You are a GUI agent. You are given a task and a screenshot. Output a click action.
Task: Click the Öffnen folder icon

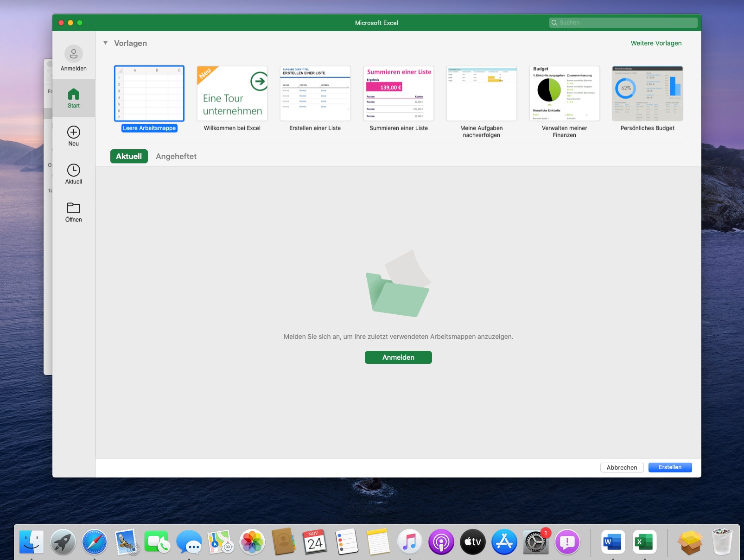tap(73, 208)
